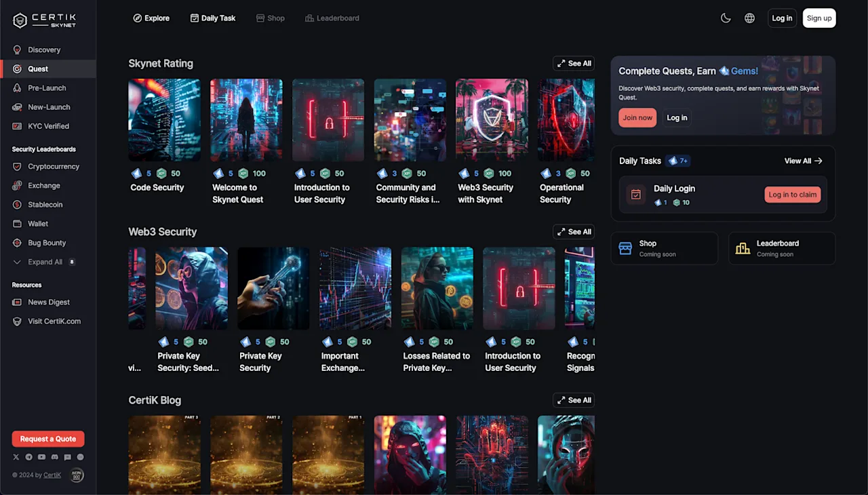The image size is (868, 495).
Task: Click the gem counter badge next to Daily Tasks
Action: click(678, 161)
